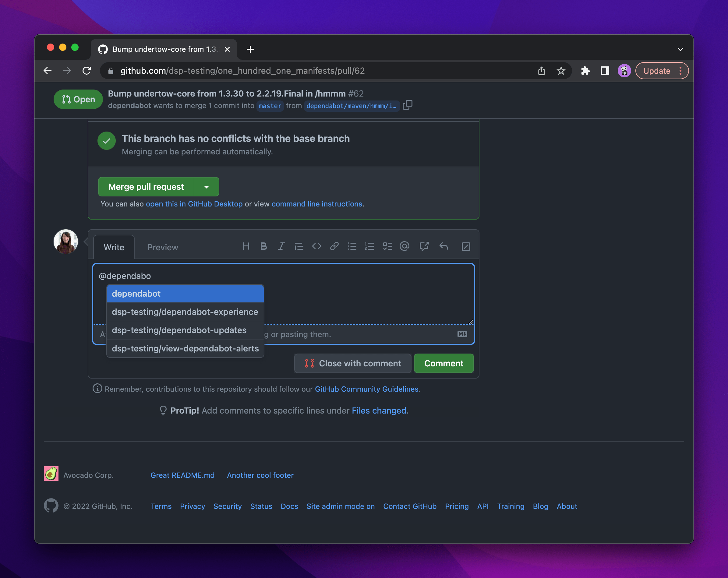
Task: Insert a heading with the H icon
Action: (x=246, y=246)
